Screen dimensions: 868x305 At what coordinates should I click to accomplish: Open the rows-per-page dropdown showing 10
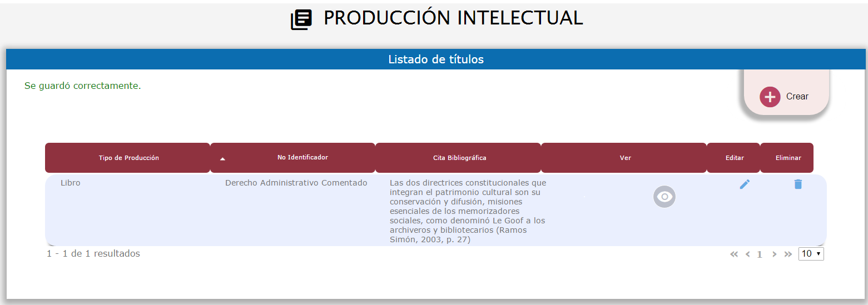click(811, 254)
